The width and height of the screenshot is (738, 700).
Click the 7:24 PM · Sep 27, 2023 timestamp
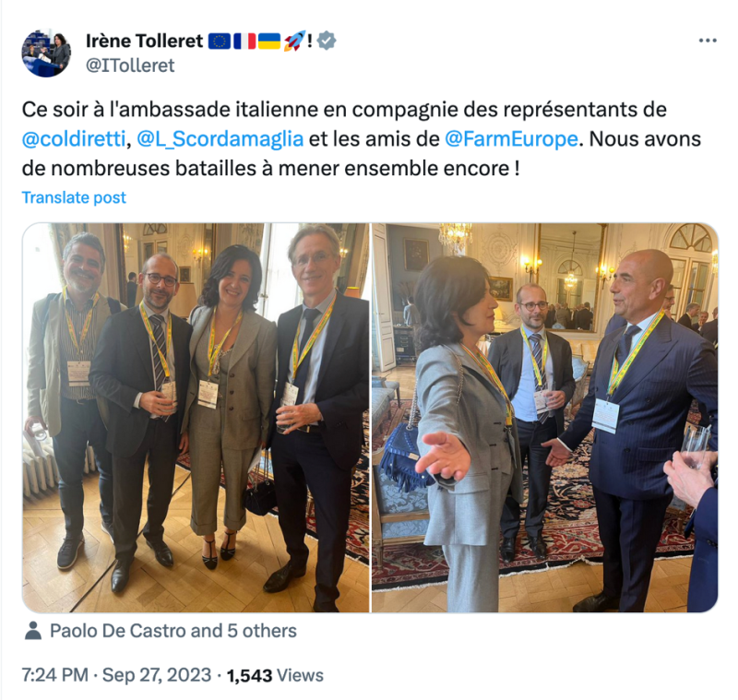click(x=116, y=675)
